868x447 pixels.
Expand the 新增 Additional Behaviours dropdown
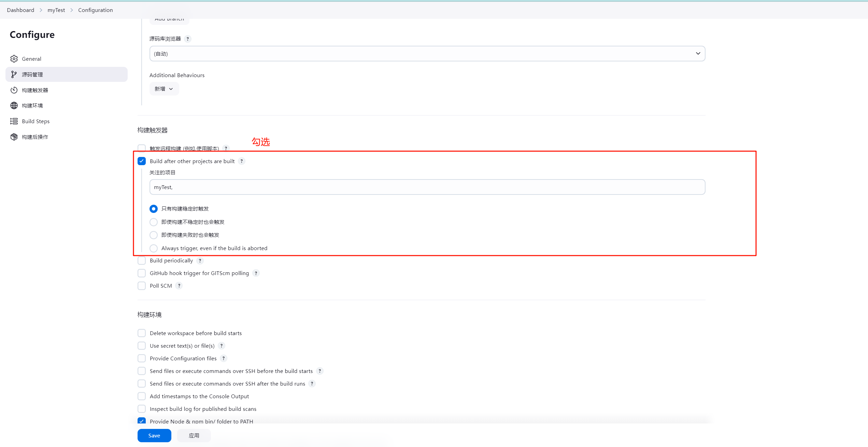pos(164,89)
